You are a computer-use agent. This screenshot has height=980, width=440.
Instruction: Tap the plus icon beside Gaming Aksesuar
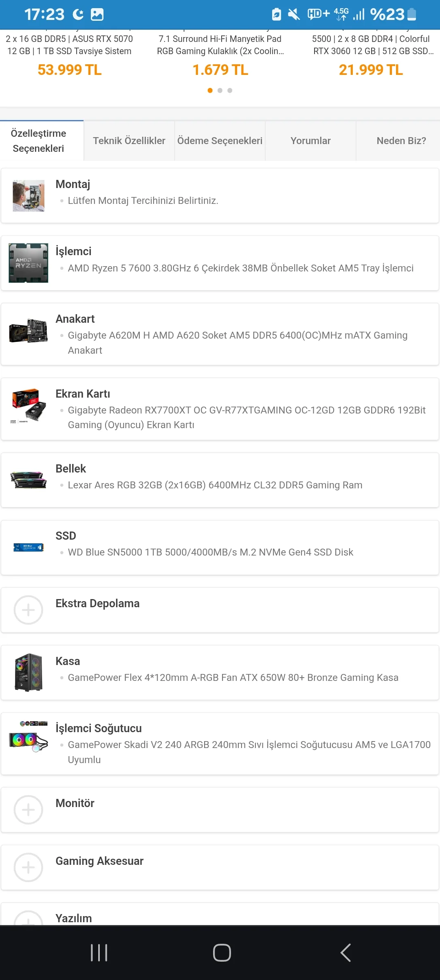click(28, 868)
